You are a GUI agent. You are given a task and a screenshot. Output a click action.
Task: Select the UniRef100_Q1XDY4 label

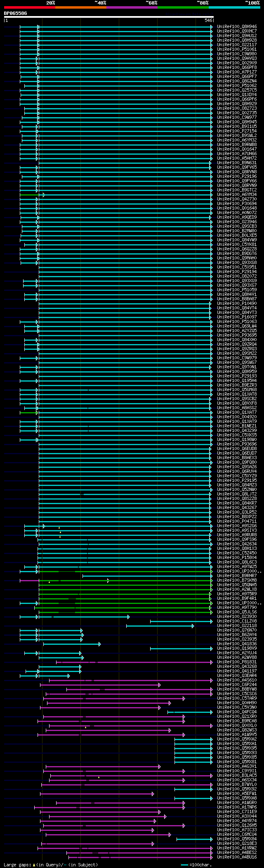point(237,95)
